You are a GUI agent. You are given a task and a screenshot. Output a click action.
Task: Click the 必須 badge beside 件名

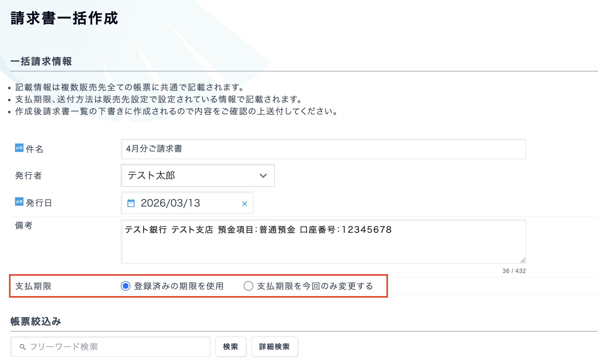tap(19, 148)
